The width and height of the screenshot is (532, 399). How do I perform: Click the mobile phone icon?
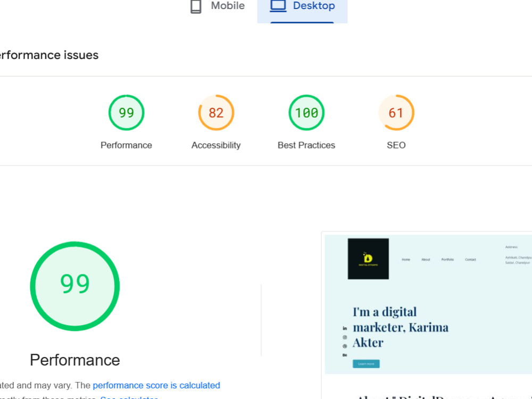[196, 6]
